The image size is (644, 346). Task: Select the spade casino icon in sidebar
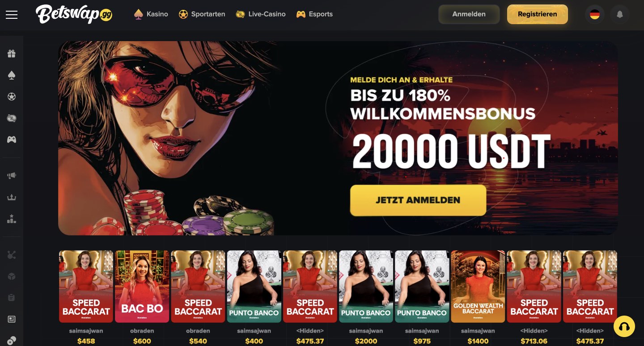[12, 75]
